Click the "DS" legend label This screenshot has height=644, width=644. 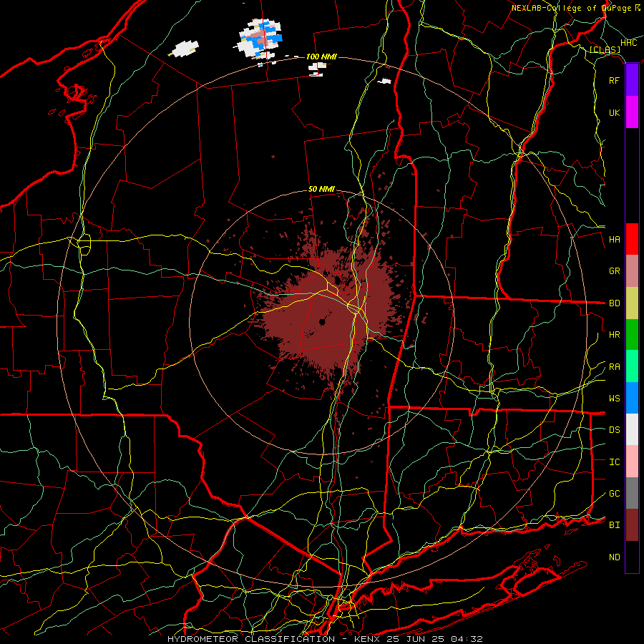[x=614, y=429]
